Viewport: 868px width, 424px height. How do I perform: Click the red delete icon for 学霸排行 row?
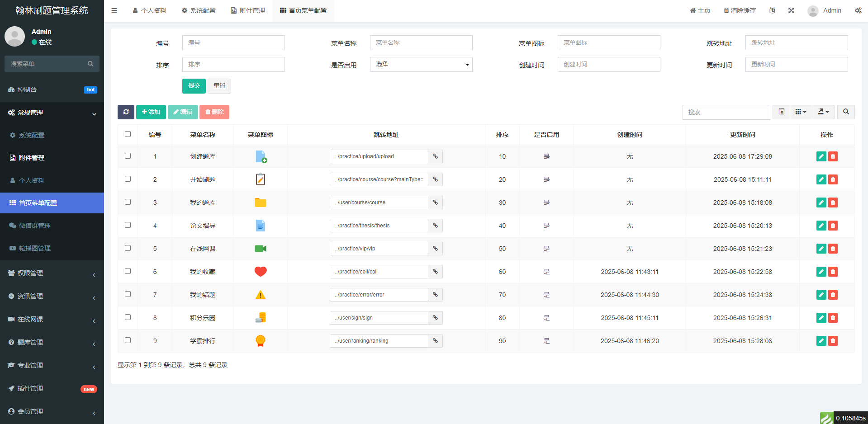[x=833, y=341]
